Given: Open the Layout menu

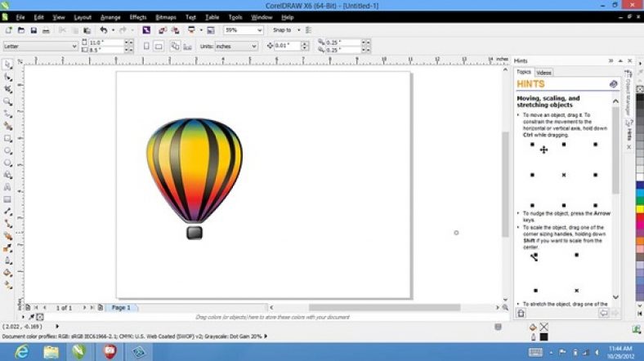Looking at the screenshot, I should pos(83,17).
